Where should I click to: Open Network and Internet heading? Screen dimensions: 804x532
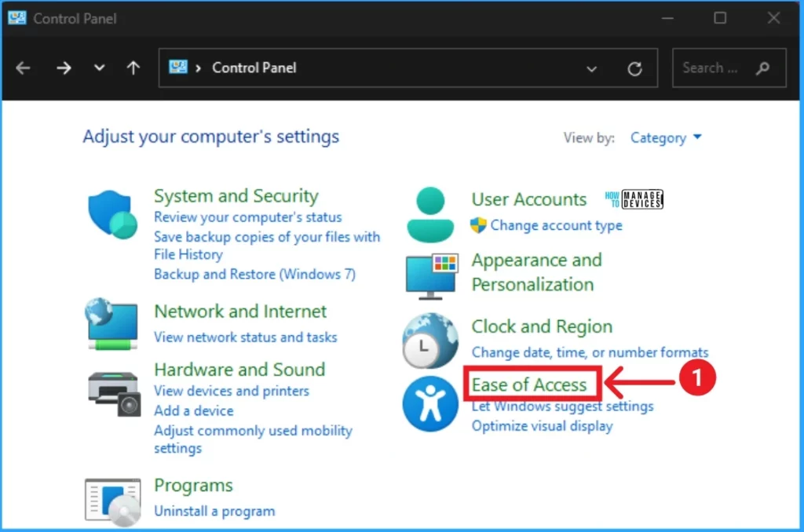coord(240,311)
